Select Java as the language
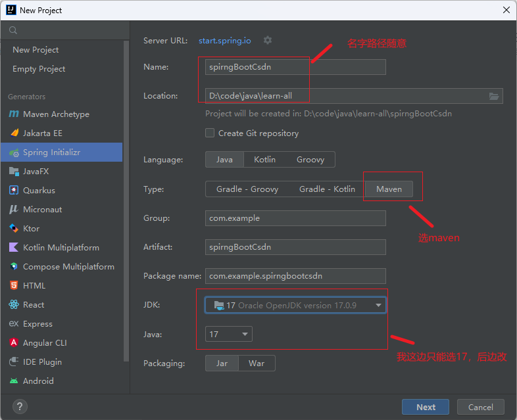The width and height of the screenshot is (517, 420). tap(224, 160)
